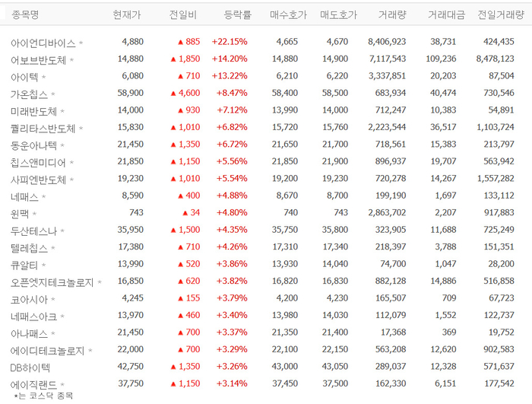The height and width of the screenshot is (404, 532).
Task: Select 미래반도체 change rate +7.12%
Action: tap(232, 110)
